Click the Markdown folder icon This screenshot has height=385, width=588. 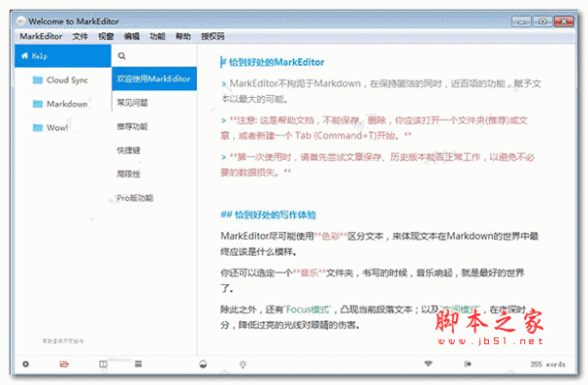[x=37, y=104]
